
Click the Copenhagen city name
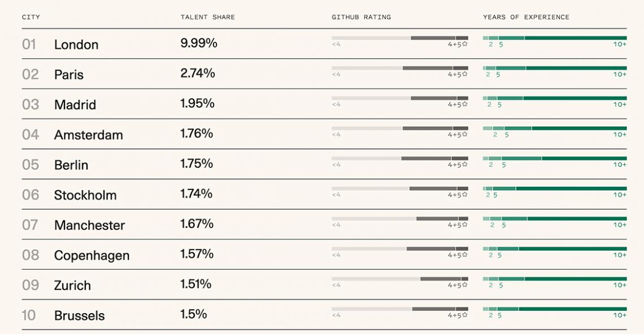click(92, 255)
